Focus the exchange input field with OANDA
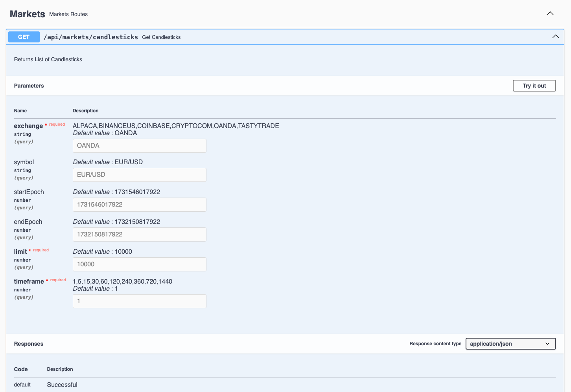This screenshot has width=571, height=392. [139, 146]
